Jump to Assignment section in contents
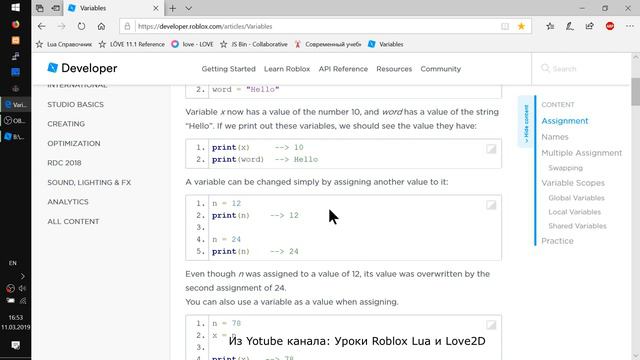 click(565, 121)
